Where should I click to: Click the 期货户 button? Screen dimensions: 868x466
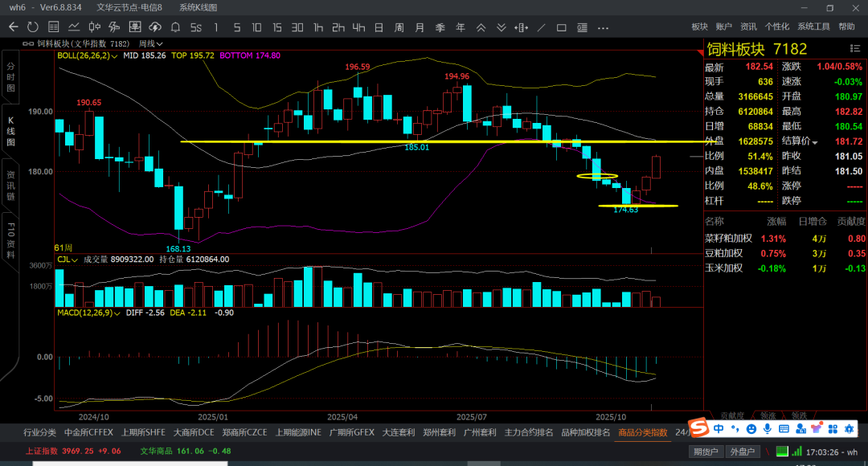(706, 452)
